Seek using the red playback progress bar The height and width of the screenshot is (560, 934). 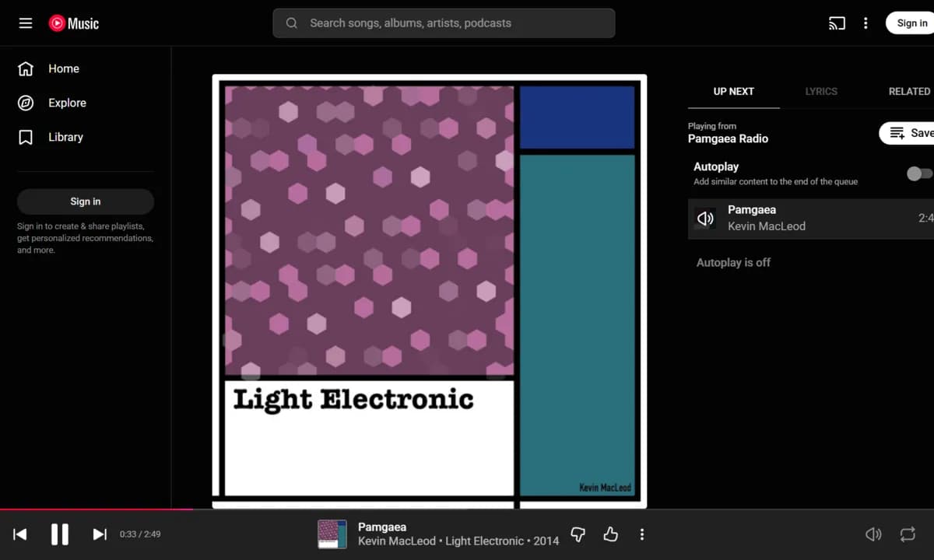pos(97,509)
